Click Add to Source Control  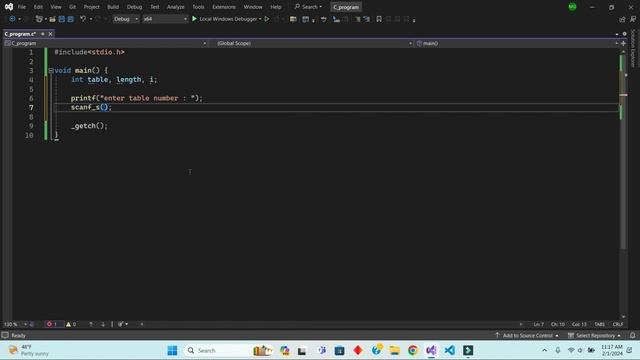527,336
